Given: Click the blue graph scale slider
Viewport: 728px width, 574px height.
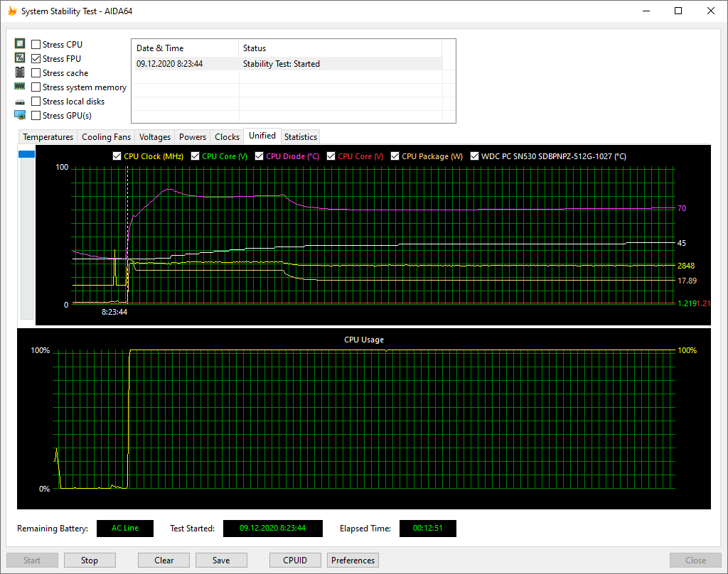Looking at the screenshot, I should tap(26, 154).
